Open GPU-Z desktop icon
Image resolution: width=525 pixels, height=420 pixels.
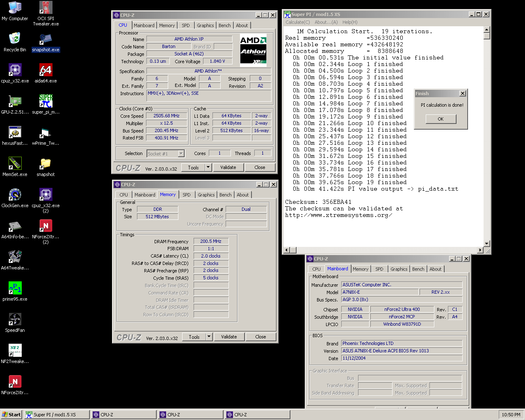(15, 105)
